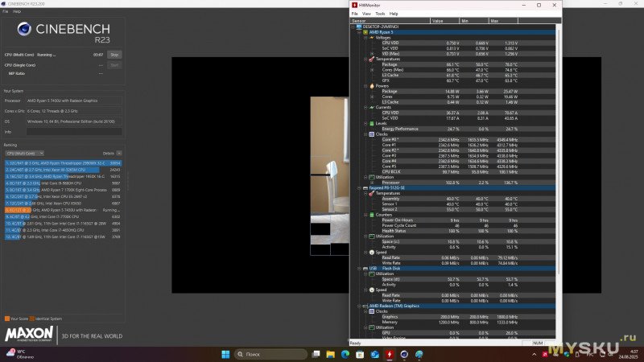Open HWMonitor Tools menu
This screenshot has height=362, width=644.
[380, 14]
